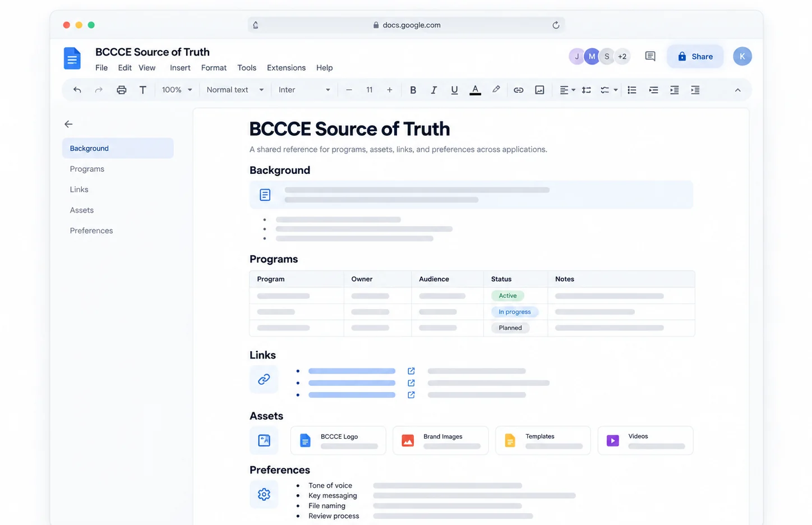
Task: Click the Redo arrow in the toolbar
Action: coord(99,90)
